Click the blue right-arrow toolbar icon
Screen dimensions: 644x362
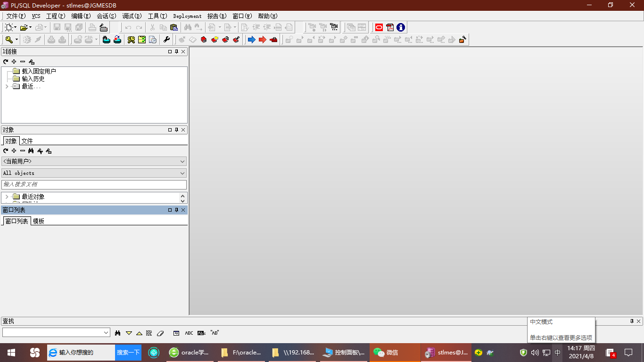pos(252,40)
